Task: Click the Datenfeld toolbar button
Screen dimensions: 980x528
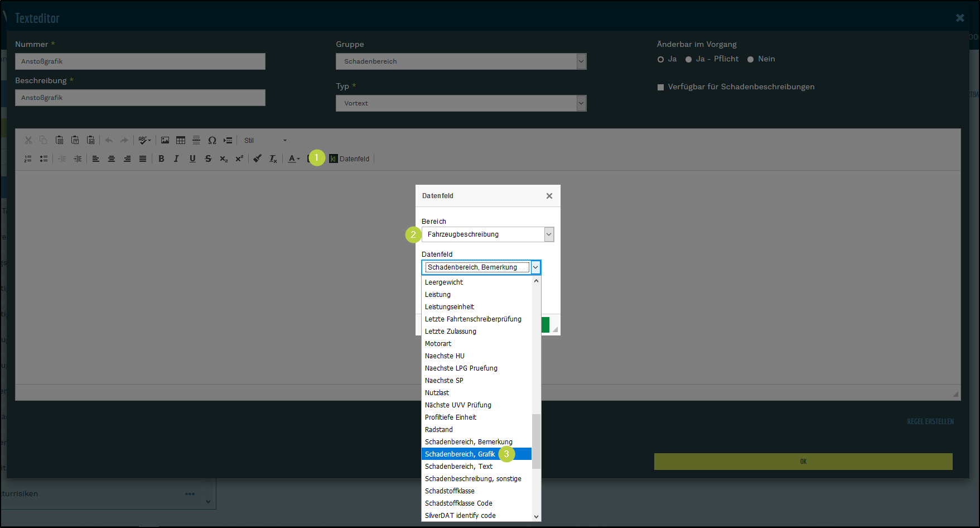Action: click(x=349, y=159)
